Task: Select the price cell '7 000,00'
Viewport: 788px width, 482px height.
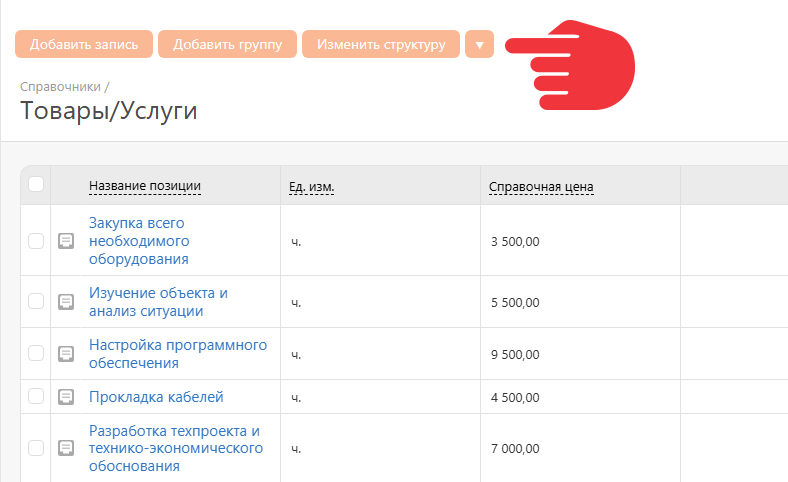Action: [x=515, y=448]
